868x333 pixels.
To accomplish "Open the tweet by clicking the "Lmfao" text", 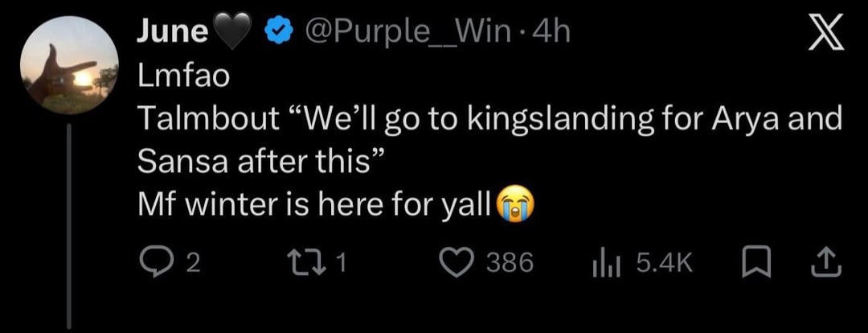I will (183, 76).
